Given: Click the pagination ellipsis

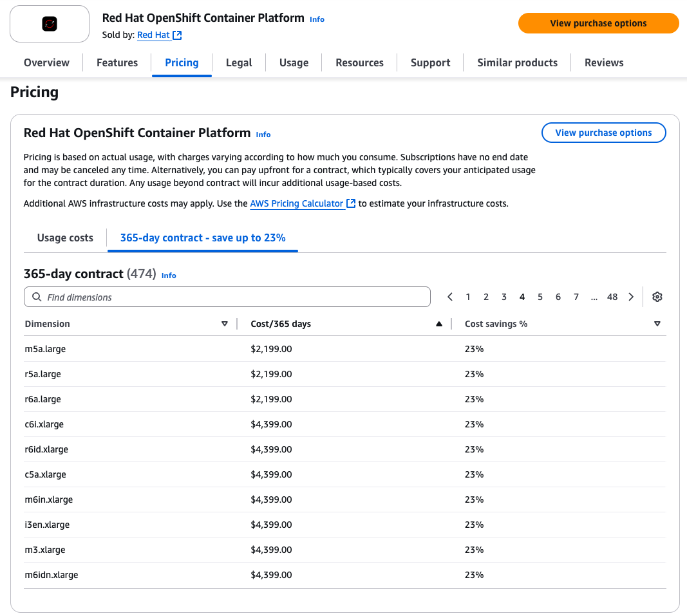Looking at the screenshot, I should pos(594,298).
